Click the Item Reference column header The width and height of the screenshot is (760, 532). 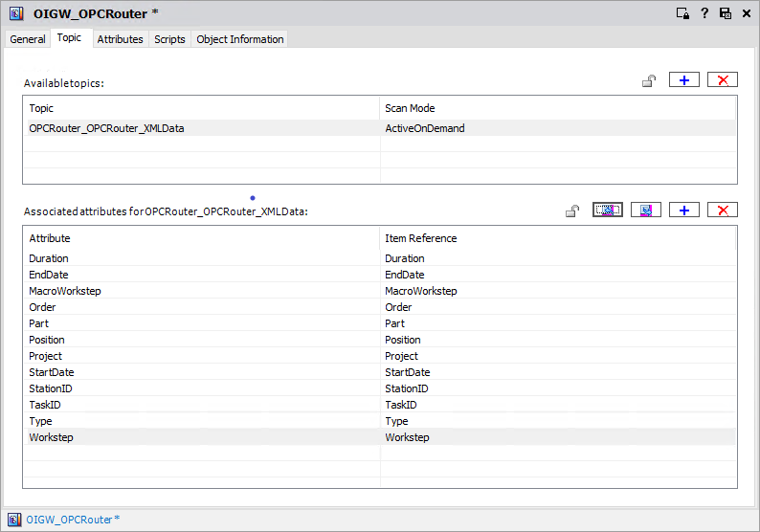558,238
